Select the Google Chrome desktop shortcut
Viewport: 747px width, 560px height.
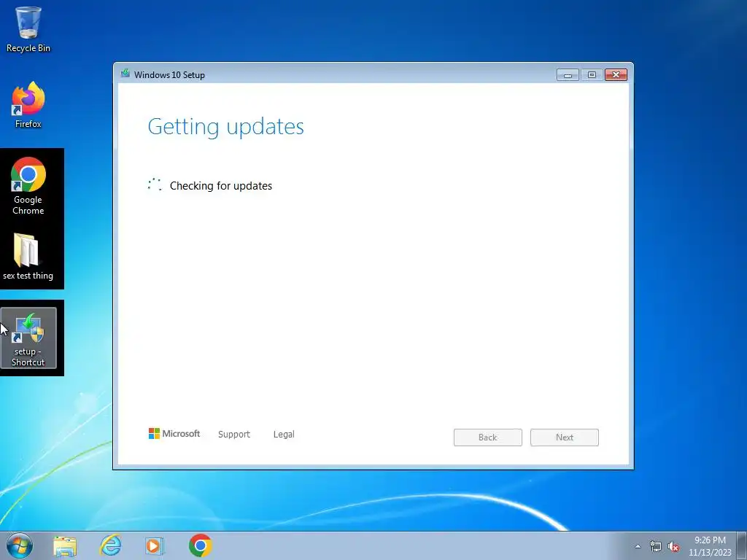[x=28, y=186]
